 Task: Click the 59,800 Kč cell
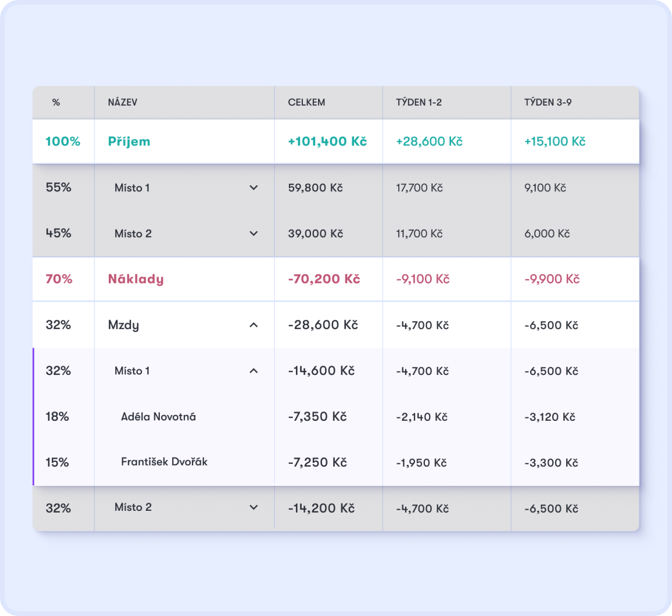click(x=316, y=188)
